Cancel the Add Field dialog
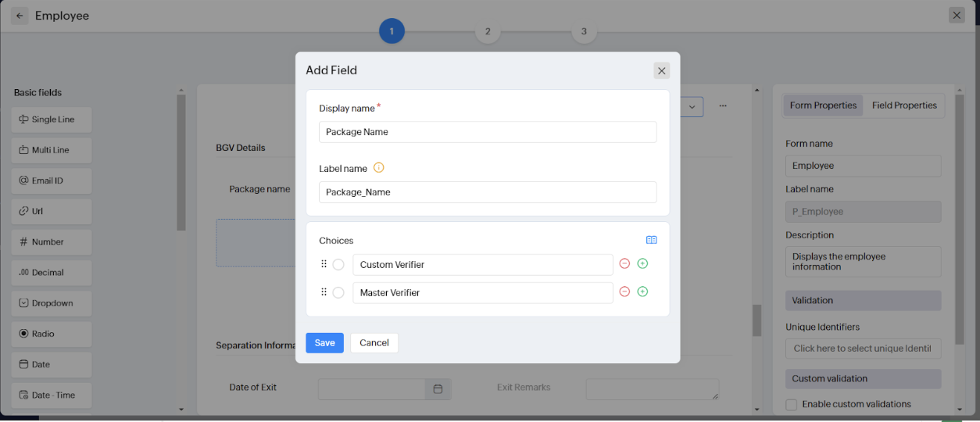Screen dimensions: 980x422 point(374,343)
